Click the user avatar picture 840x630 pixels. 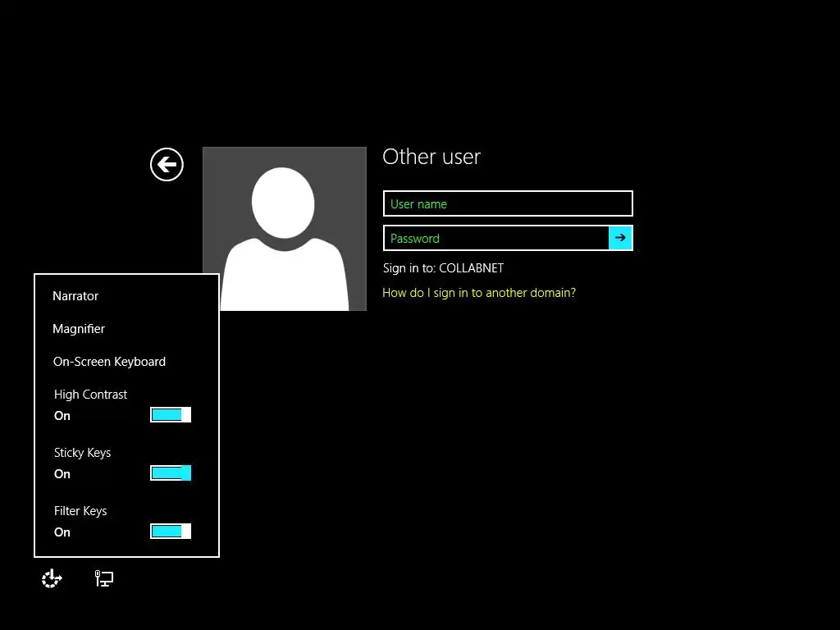pyautogui.click(x=285, y=229)
